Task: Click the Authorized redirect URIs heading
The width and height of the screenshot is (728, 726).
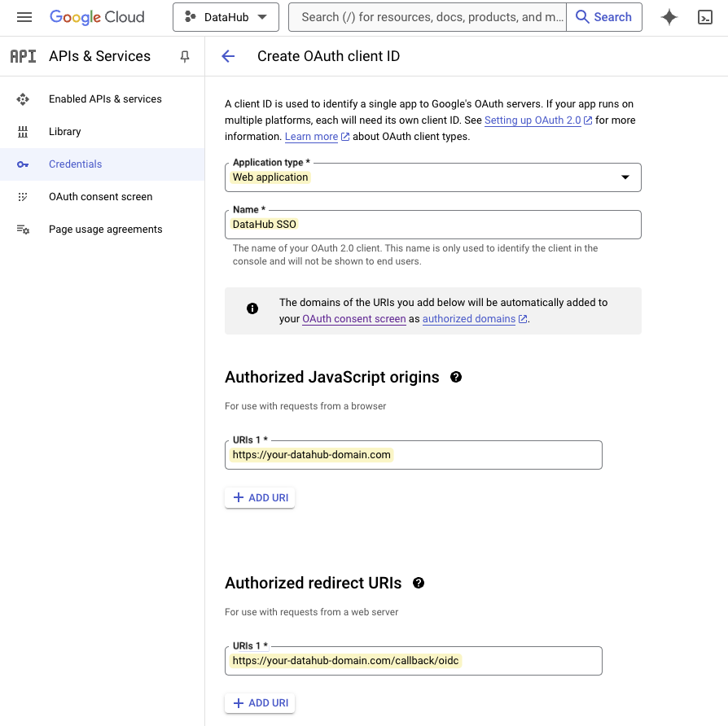Action: (x=314, y=583)
